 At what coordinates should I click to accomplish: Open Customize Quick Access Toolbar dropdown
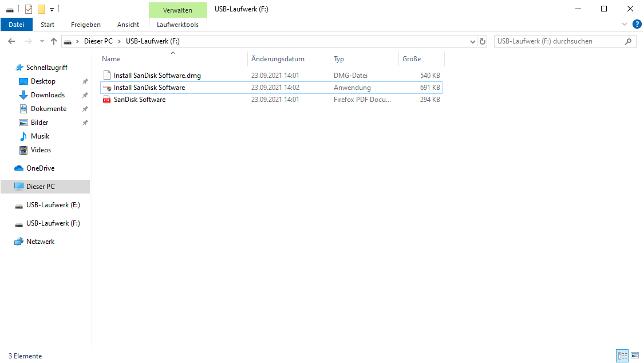(x=52, y=9)
